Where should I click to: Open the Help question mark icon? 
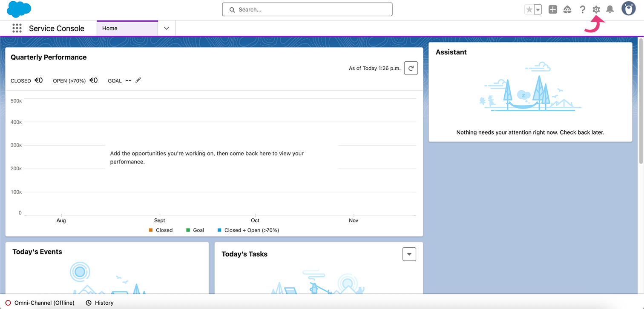pos(582,9)
